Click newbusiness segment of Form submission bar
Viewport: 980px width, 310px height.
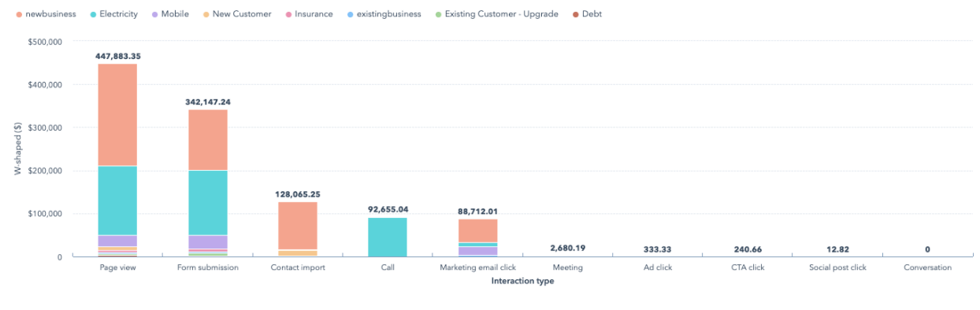pyautogui.click(x=208, y=140)
